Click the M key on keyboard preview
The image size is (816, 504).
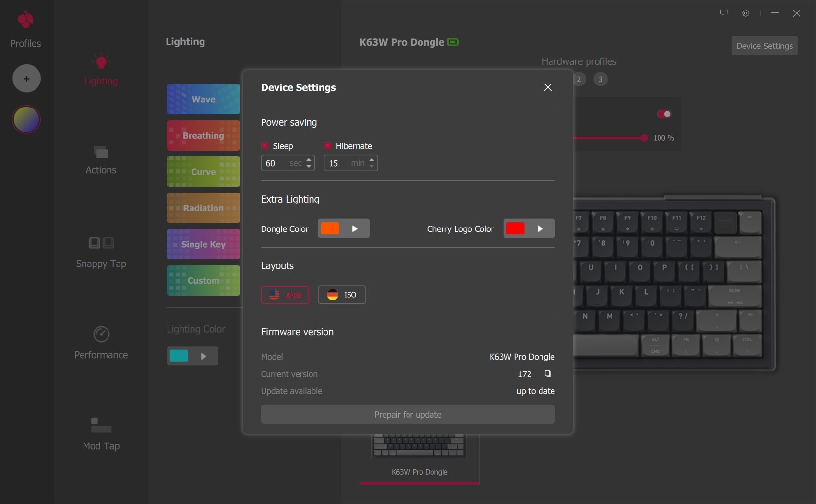610,320
